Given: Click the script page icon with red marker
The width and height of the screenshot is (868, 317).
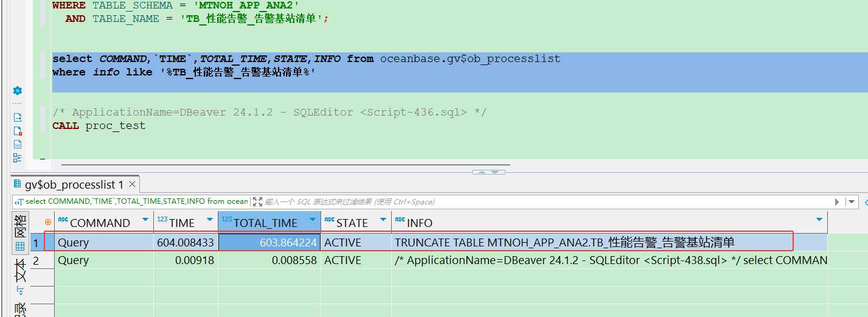Looking at the screenshot, I should [18, 131].
